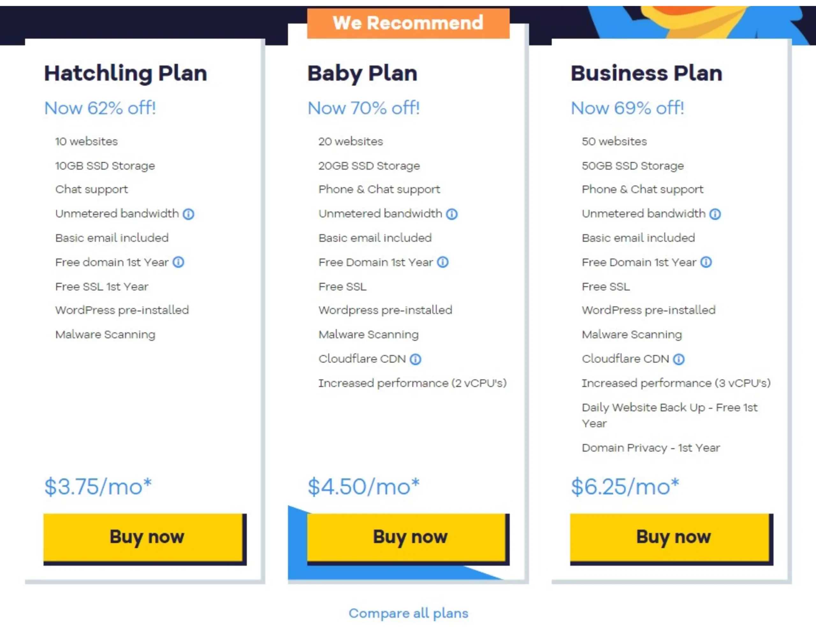This screenshot has width=816, height=644.
Task: Show info for Baby Plan Free Domain 1st Year
Action: [443, 262]
